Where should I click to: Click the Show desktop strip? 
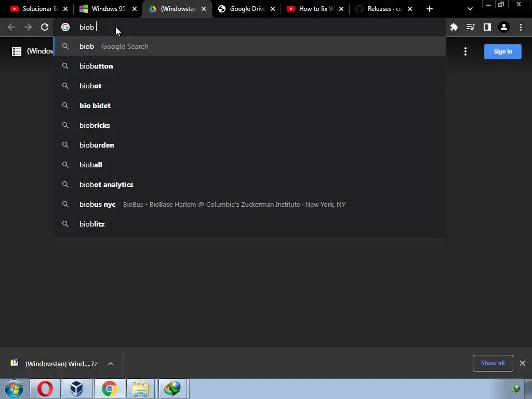pos(528,389)
